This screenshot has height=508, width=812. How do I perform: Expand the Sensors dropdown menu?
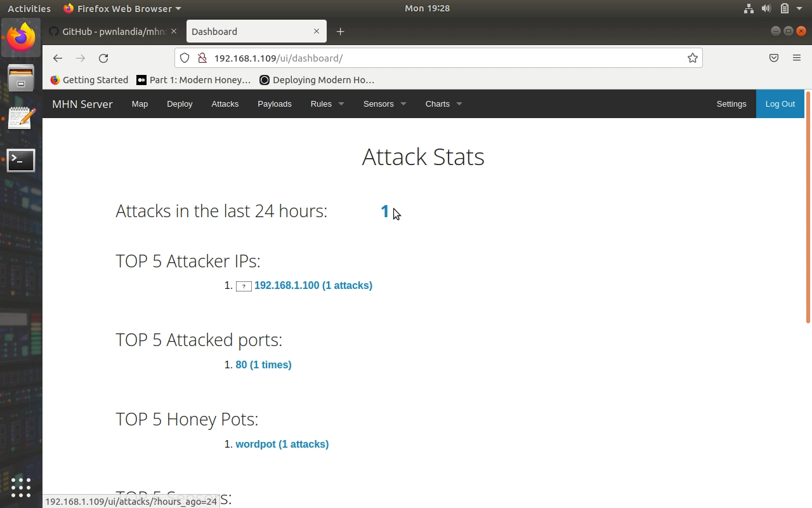coord(384,104)
